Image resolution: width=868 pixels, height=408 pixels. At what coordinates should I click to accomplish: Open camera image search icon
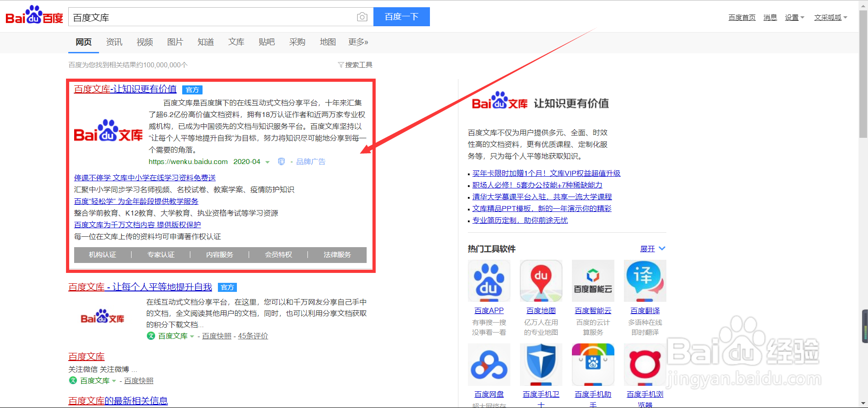coord(362,17)
